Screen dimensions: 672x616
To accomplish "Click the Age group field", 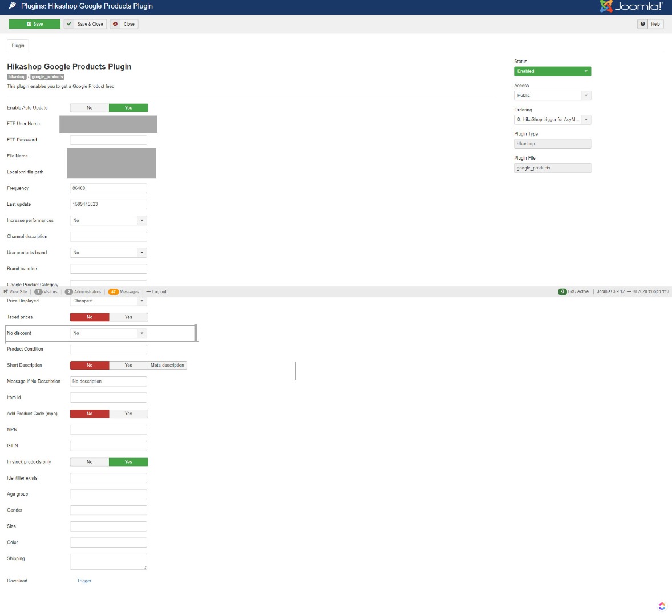I will point(108,495).
